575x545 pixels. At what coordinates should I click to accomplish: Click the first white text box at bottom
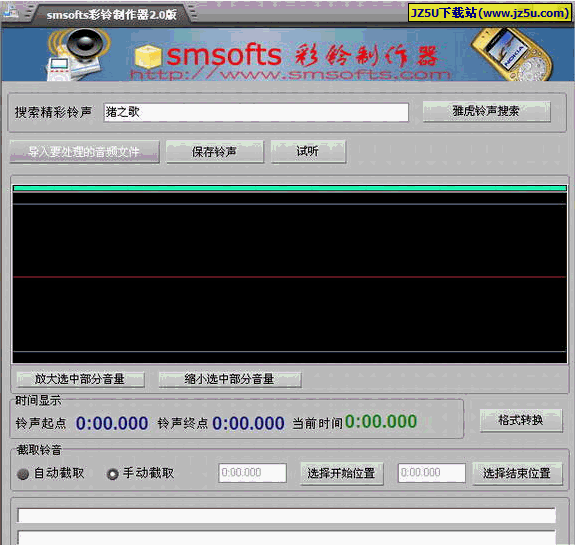click(x=287, y=515)
